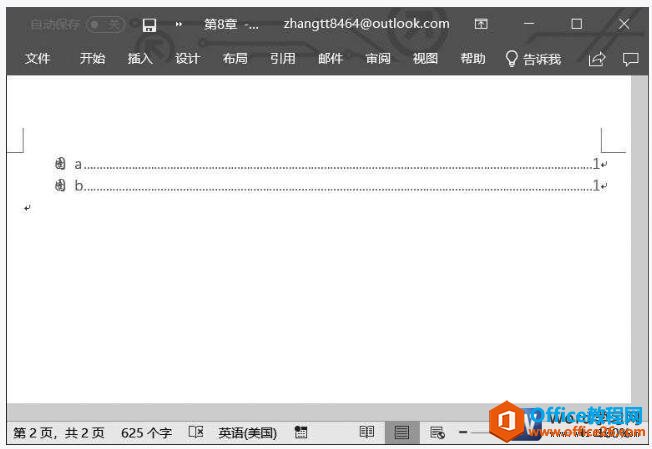The image size is (652, 449).
Task: Open the 设计 ribbon tab
Action: click(x=188, y=58)
